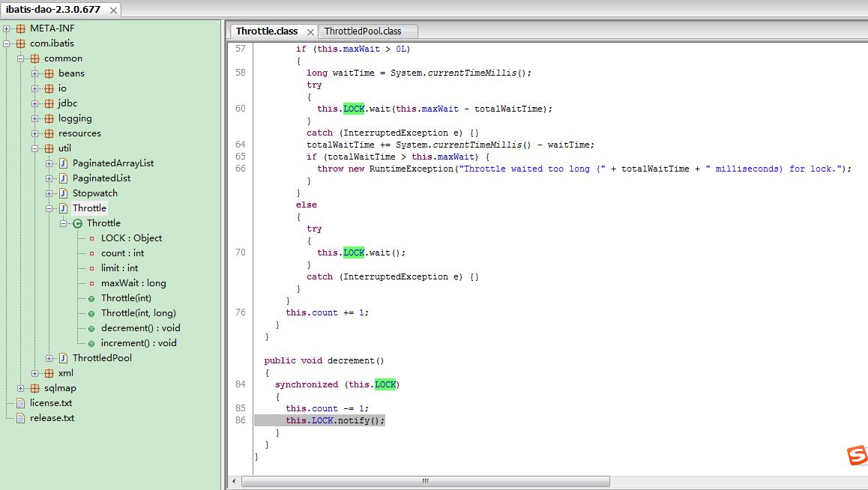This screenshot has width=868, height=490.
Task: Select the decrement() : void method
Action: (141, 328)
